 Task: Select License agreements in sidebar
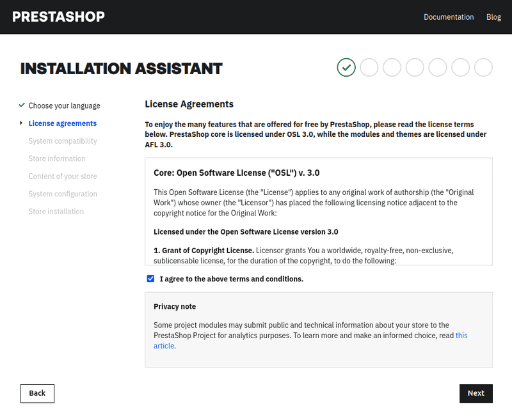coord(63,123)
